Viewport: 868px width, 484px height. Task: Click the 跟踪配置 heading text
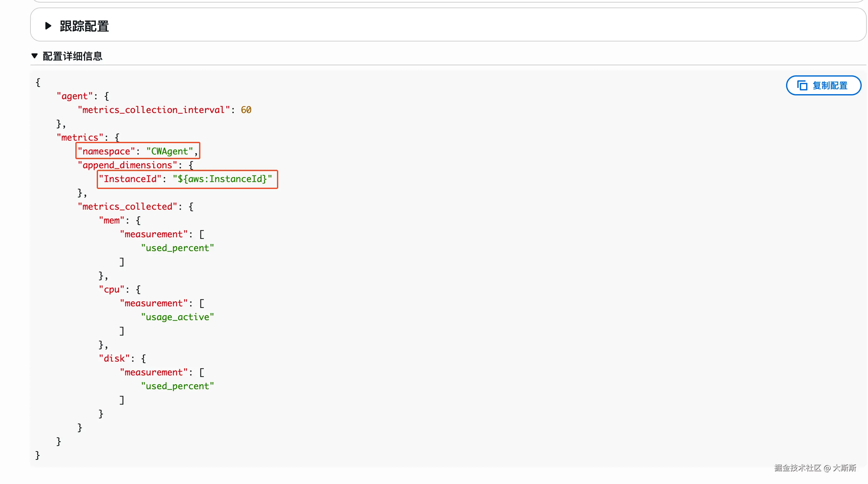(84, 26)
